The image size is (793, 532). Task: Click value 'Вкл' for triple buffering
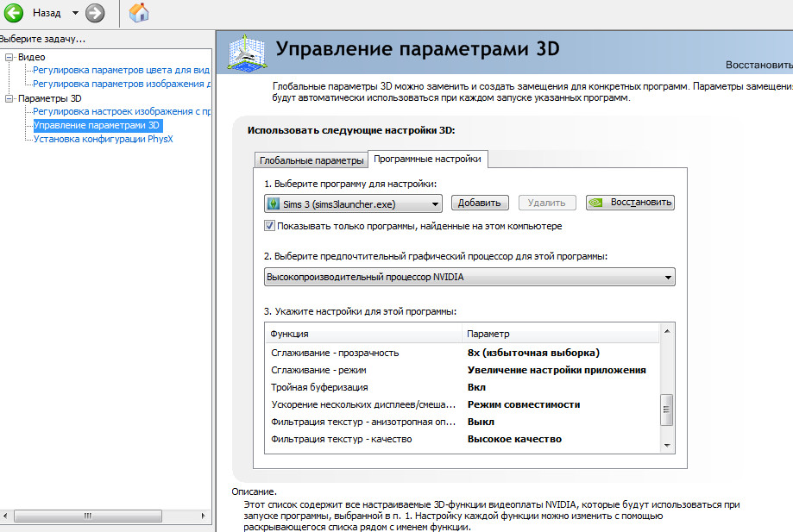click(476, 387)
